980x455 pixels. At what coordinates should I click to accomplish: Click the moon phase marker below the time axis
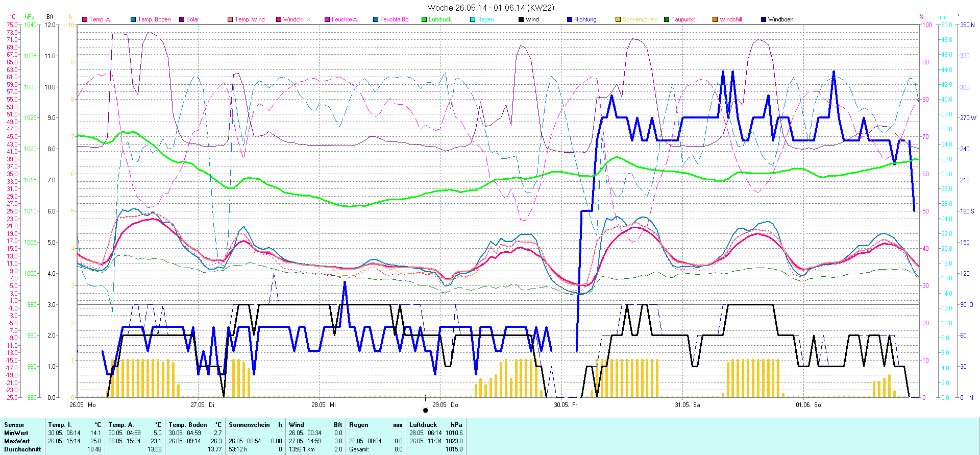click(425, 410)
